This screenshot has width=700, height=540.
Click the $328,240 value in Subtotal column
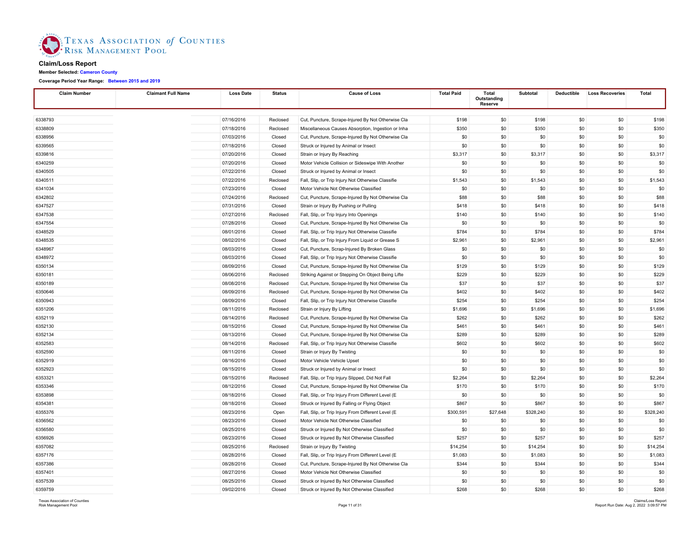click(x=535, y=412)
